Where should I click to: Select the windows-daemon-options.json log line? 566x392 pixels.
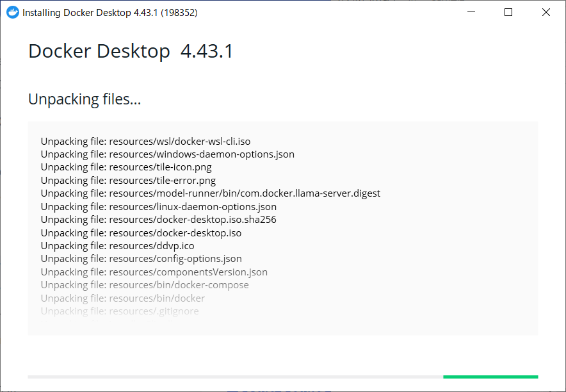[167, 154]
